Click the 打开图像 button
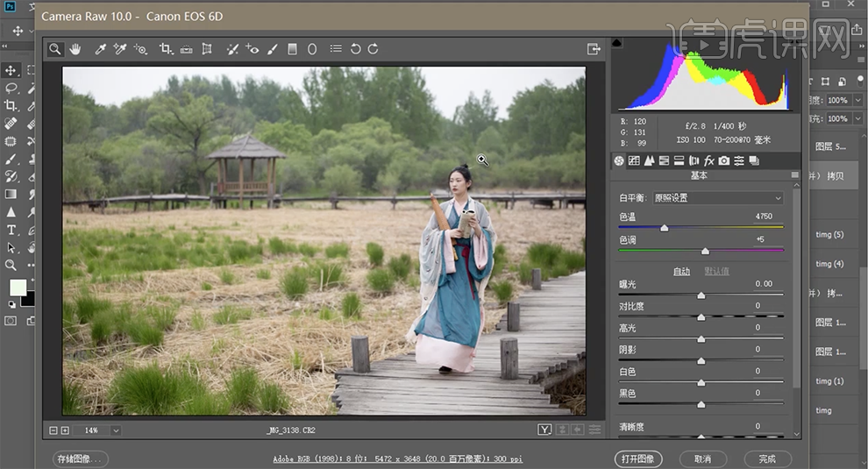Screen dimensions: 868x469 (638, 459)
